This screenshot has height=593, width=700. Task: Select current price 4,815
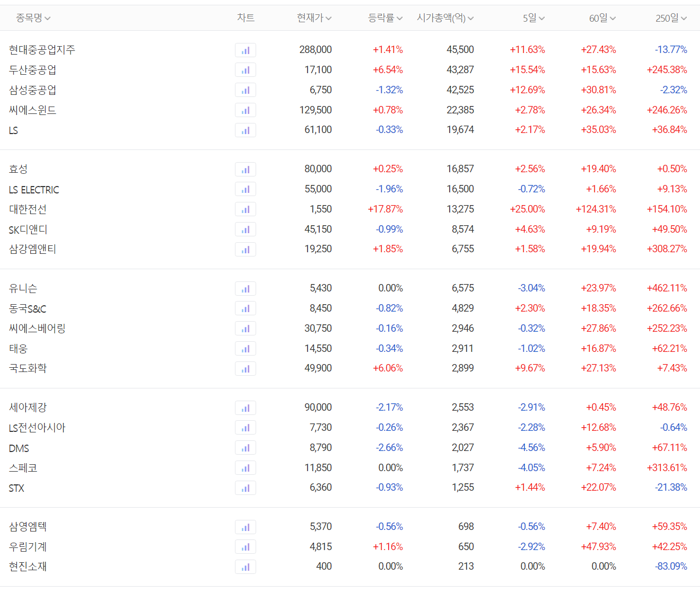[321, 547]
